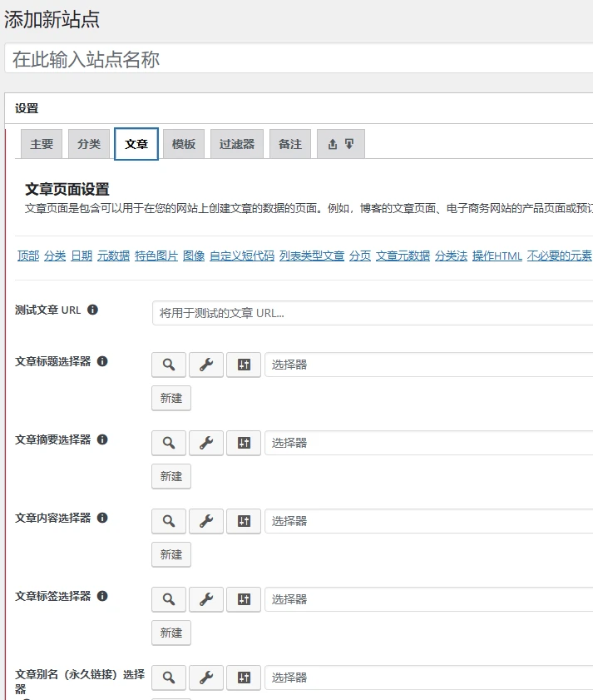Jump to 列表类型文章 section link

click(311, 256)
